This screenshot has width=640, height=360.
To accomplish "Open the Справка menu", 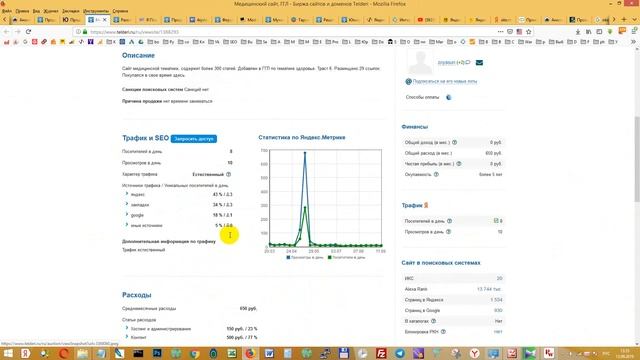I will tap(120, 11).
